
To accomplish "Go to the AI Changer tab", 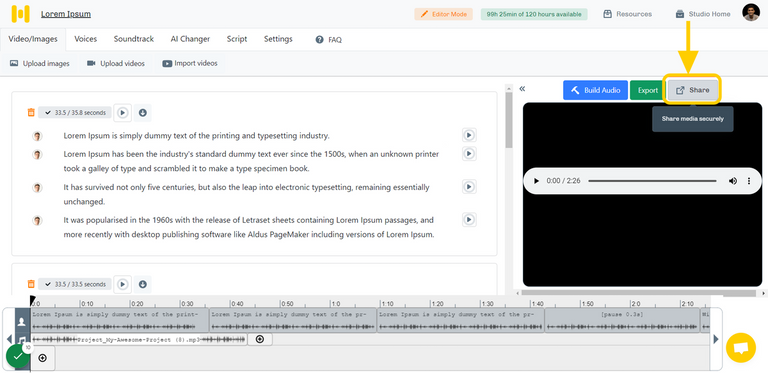I will pos(191,39).
